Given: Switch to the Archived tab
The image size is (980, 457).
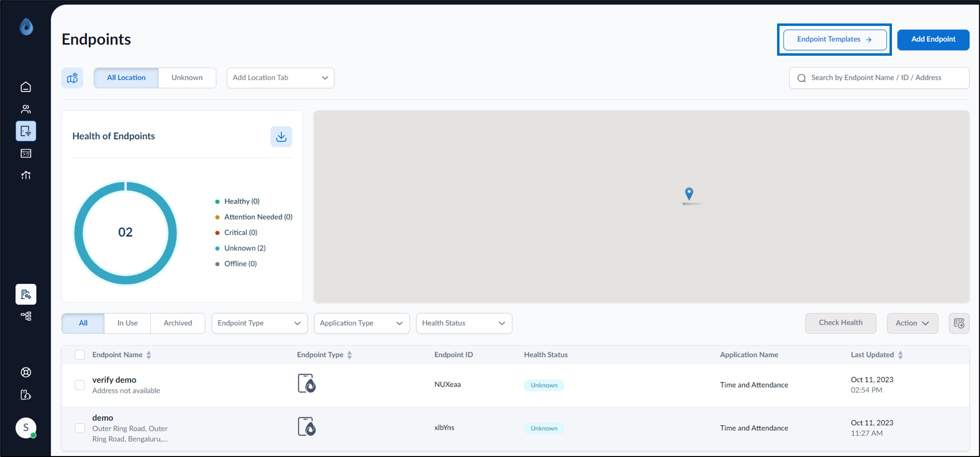Looking at the screenshot, I should 178,323.
